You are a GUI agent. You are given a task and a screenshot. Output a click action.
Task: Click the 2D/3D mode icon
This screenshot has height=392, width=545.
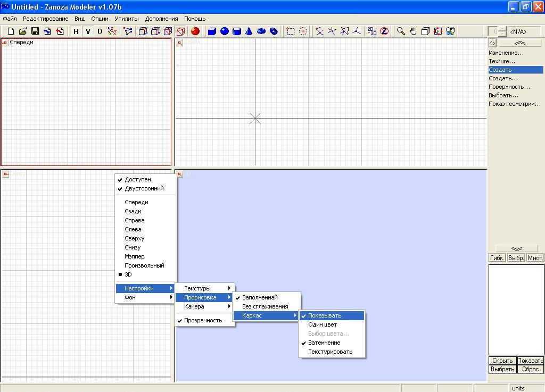pyautogui.click(x=372, y=31)
